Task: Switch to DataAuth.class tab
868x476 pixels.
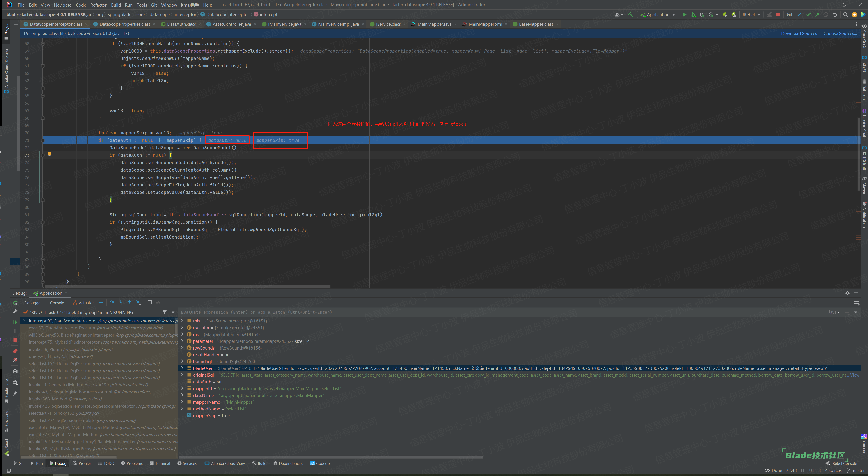Action: tap(181, 24)
